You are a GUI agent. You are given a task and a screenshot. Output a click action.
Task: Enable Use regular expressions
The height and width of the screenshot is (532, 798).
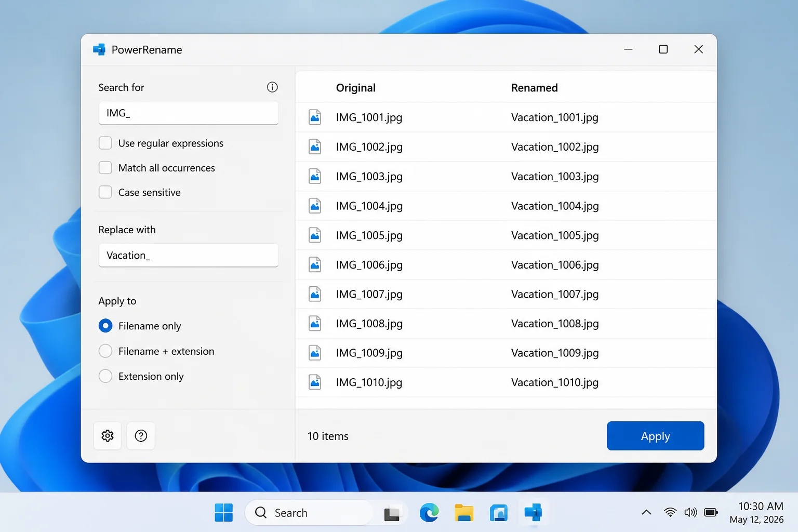105,143
